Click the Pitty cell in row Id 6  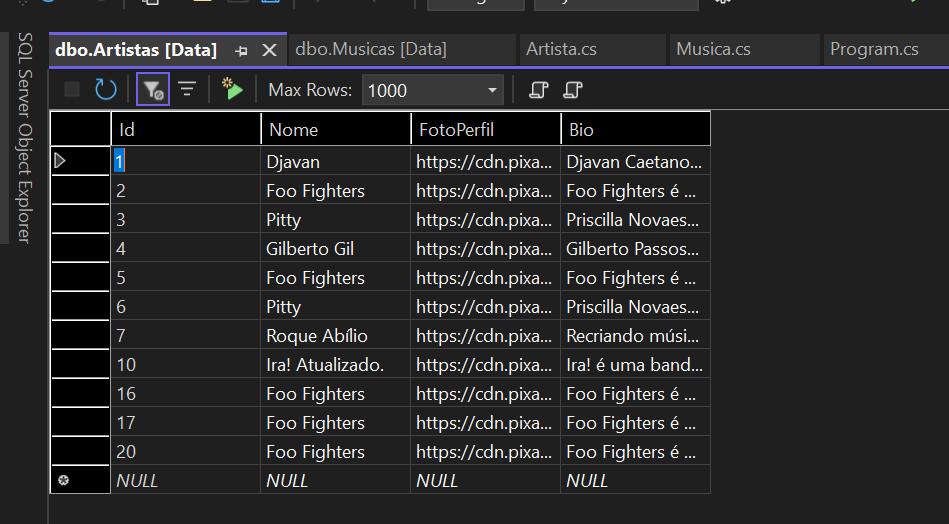click(x=336, y=307)
